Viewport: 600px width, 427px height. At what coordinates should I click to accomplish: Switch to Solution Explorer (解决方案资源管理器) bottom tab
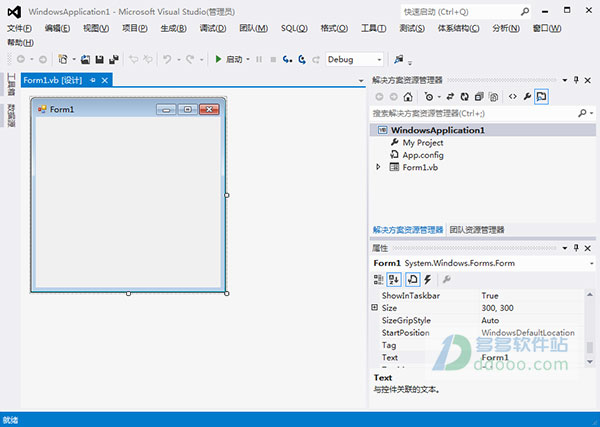click(408, 230)
